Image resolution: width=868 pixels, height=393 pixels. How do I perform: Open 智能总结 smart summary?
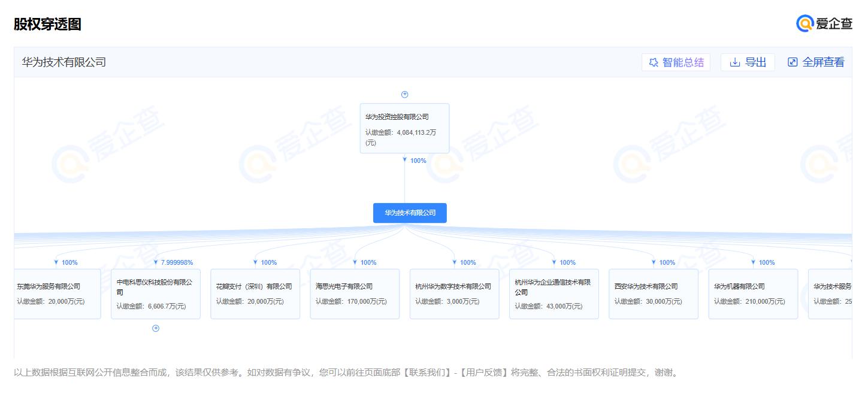676,62
